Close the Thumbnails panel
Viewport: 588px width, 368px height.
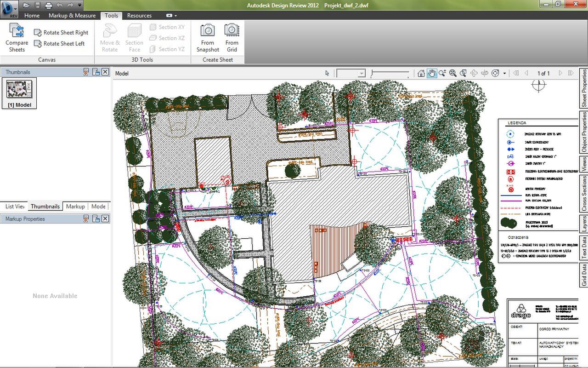105,72
